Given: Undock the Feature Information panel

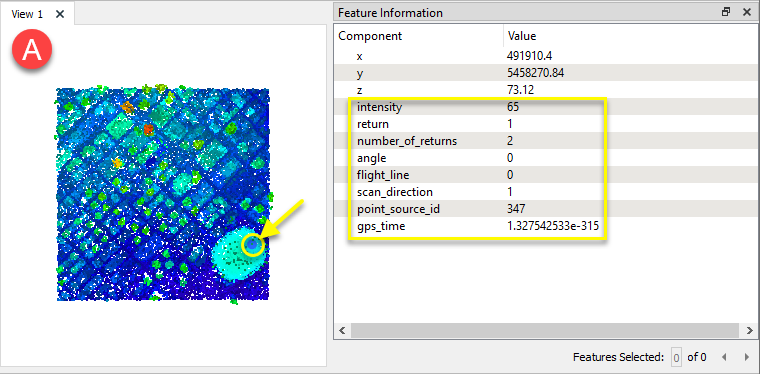Looking at the screenshot, I should tap(726, 13).
